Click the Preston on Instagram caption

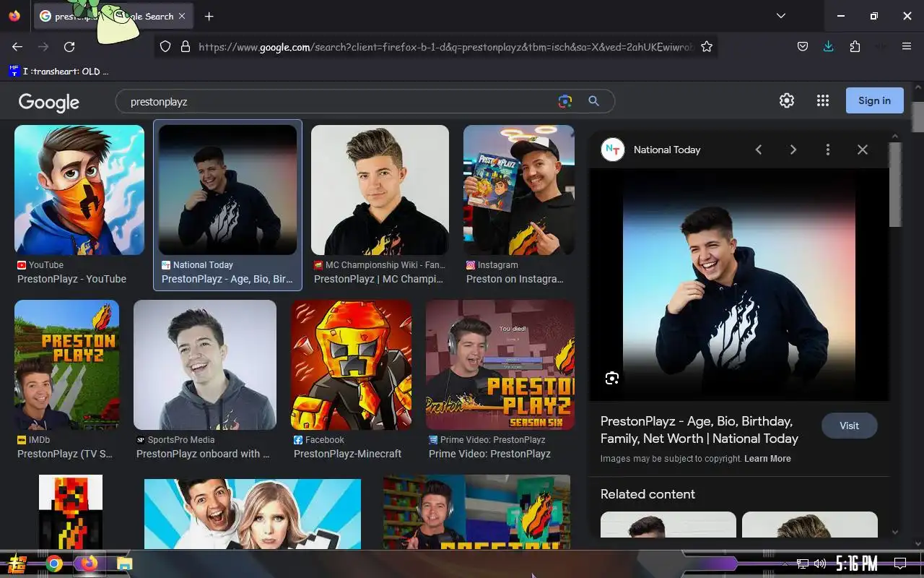pos(515,279)
